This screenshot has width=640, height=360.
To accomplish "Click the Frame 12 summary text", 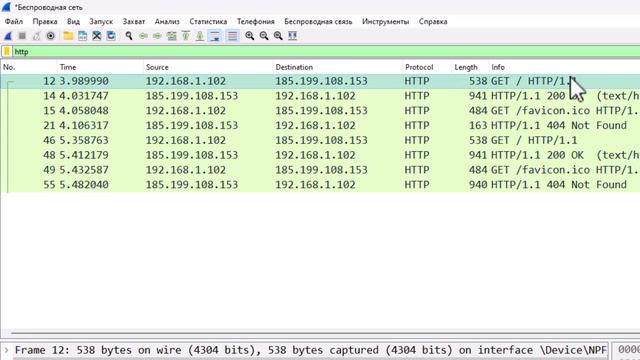I will tap(311, 350).
